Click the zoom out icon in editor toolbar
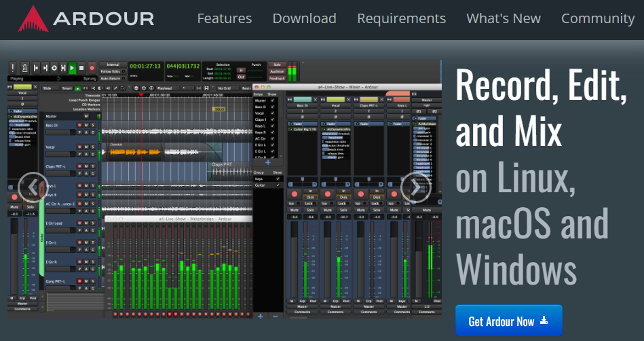This screenshot has width=644, height=341. point(136,88)
